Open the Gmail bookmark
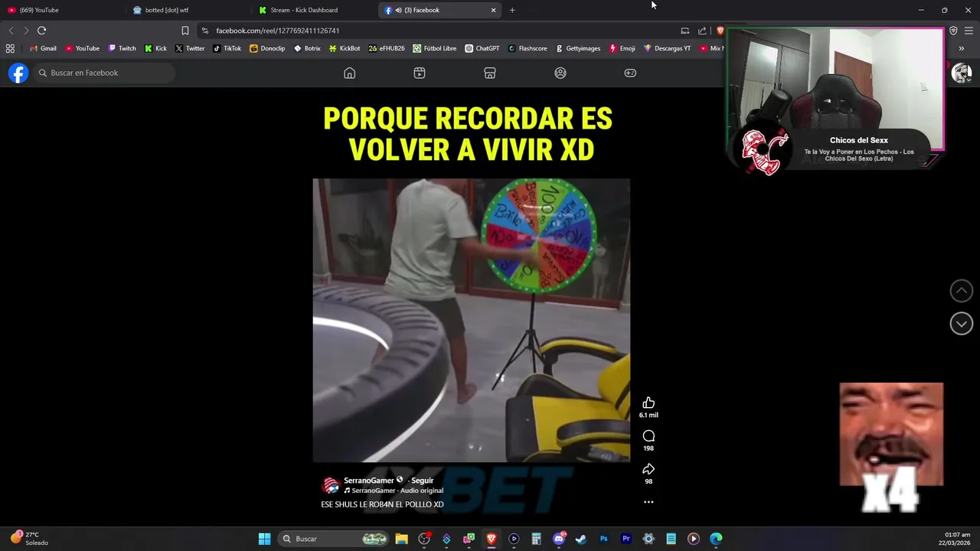Viewport: 980px width, 551px height. click(43, 48)
